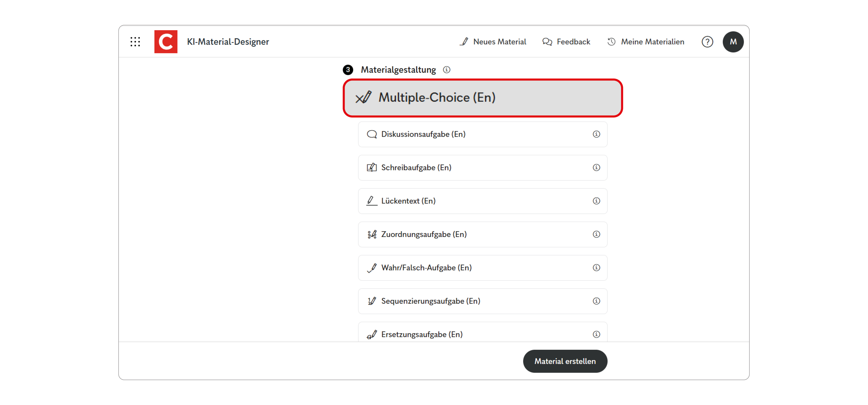Image resolution: width=868 pixels, height=405 pixels.
Task: Open help via the question mark icon
Action: click(x=707, y=42)
